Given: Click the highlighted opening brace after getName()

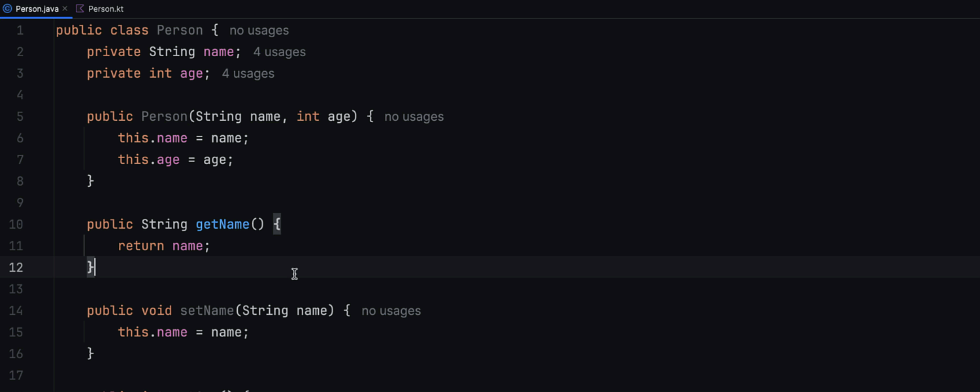Looking at the screenshot, I should click(277, 224).
